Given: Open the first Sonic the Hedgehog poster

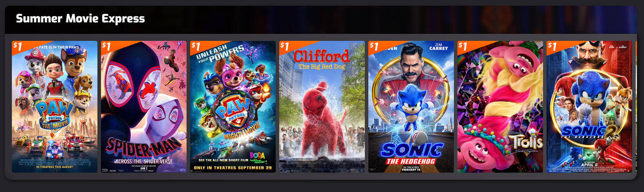Looking at the screenshot, I should [x=411, y=107].
